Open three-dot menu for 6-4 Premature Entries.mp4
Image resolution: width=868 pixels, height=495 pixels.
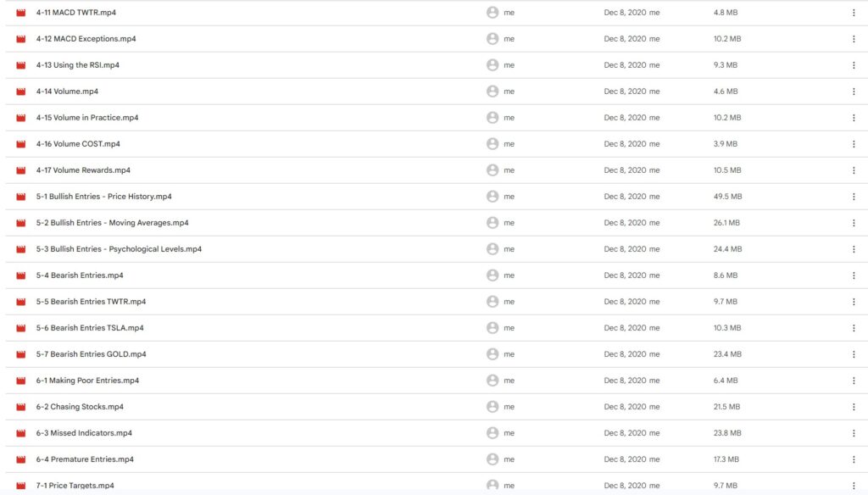click(x=854, y=459)
